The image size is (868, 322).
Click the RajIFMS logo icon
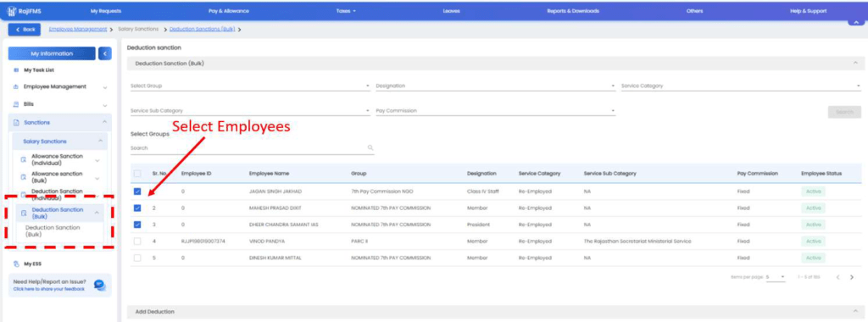(11, 11)
